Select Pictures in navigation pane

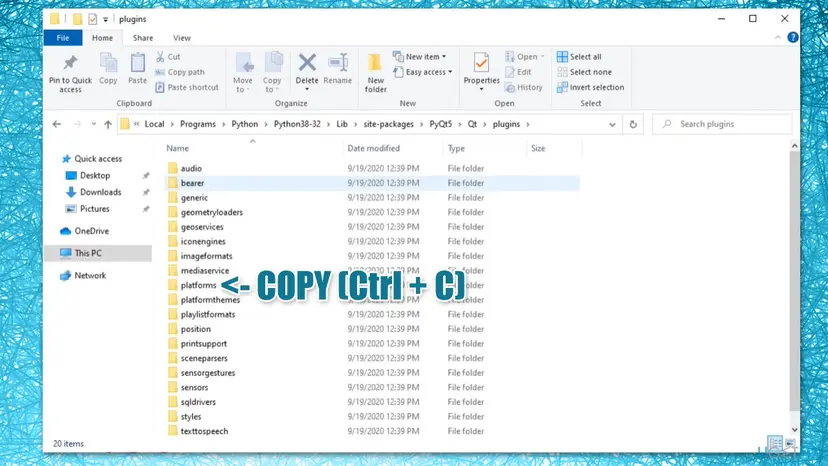[x=87, y=209]
